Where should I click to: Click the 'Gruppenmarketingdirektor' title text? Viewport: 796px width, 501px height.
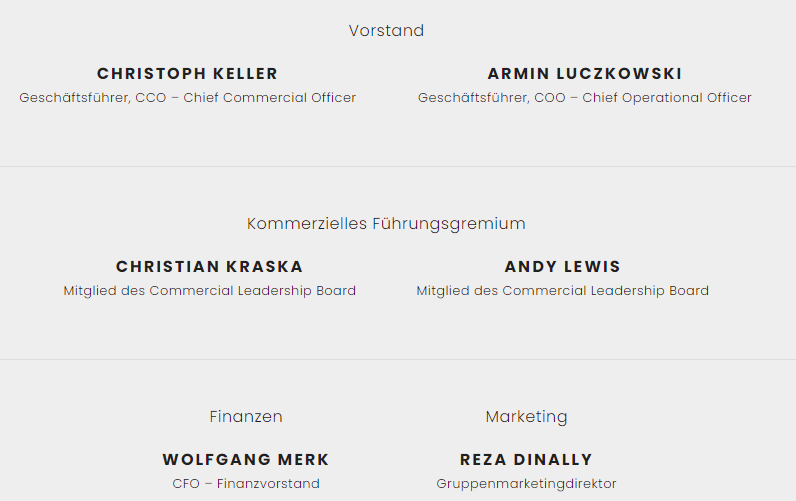pos(526,484)
